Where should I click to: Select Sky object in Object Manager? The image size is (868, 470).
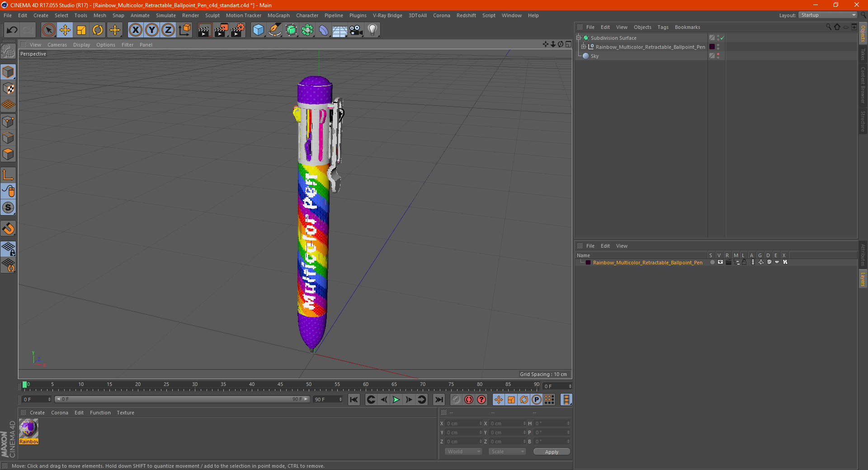[594, 56]
